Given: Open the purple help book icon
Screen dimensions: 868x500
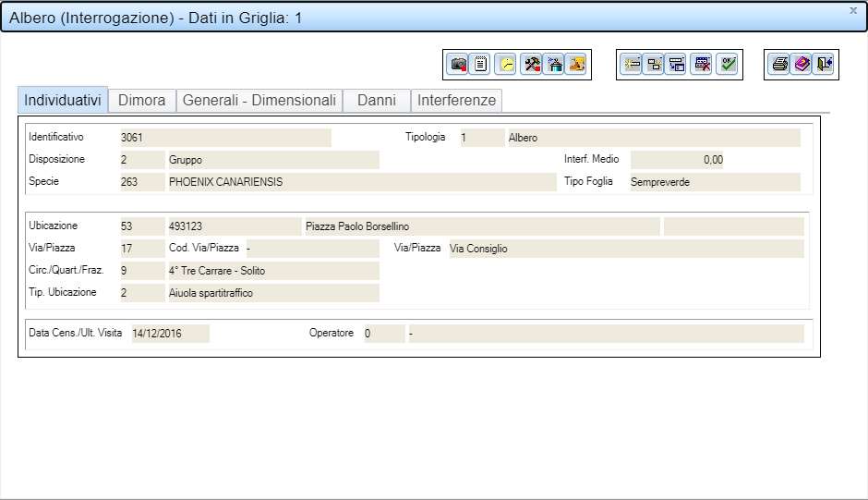Looking at the screenshot, I should point(802,65).
